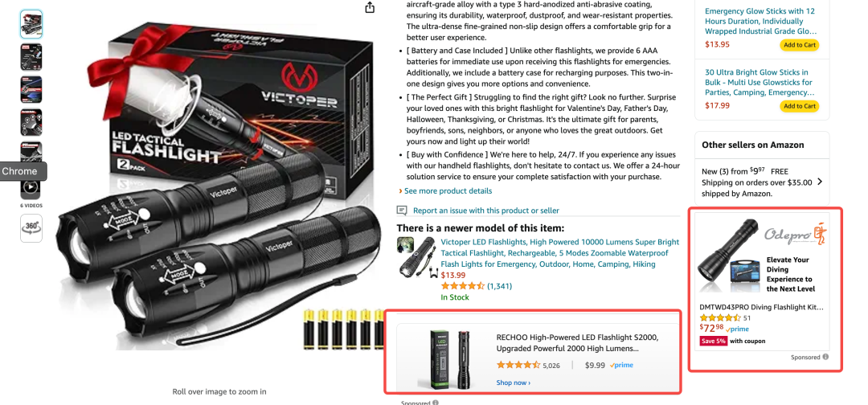
Task: Click the Odepro brand logo in ad
Action: pyautogui.click(x=794, y=234)
